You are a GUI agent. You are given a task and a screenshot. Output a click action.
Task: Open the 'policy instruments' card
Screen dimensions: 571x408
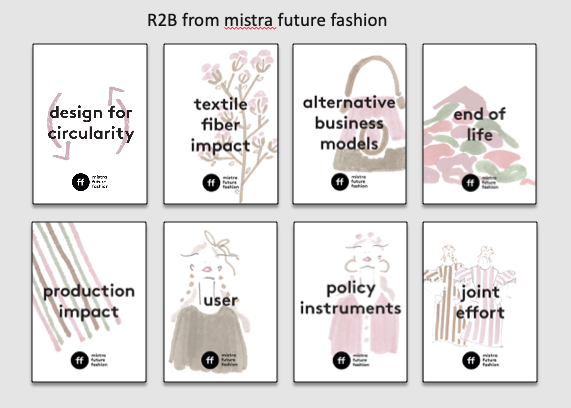pos(350,302)
